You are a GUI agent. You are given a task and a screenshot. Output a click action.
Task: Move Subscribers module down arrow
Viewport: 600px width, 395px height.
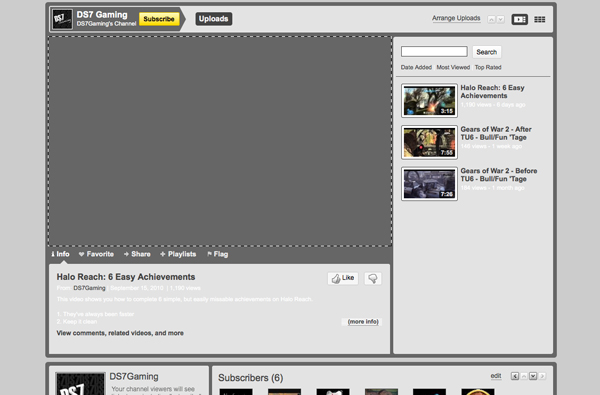pyautogui.click(x=533, y=376)
